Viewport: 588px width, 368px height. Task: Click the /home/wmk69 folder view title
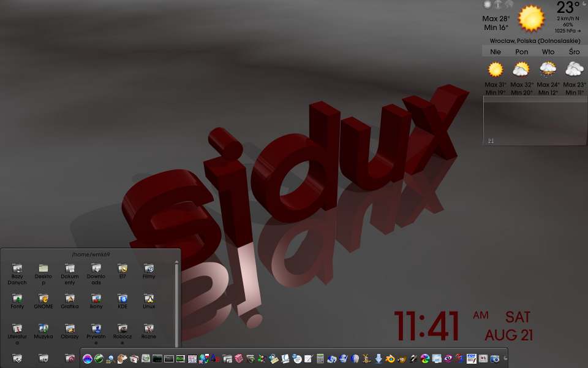[91, 254]
